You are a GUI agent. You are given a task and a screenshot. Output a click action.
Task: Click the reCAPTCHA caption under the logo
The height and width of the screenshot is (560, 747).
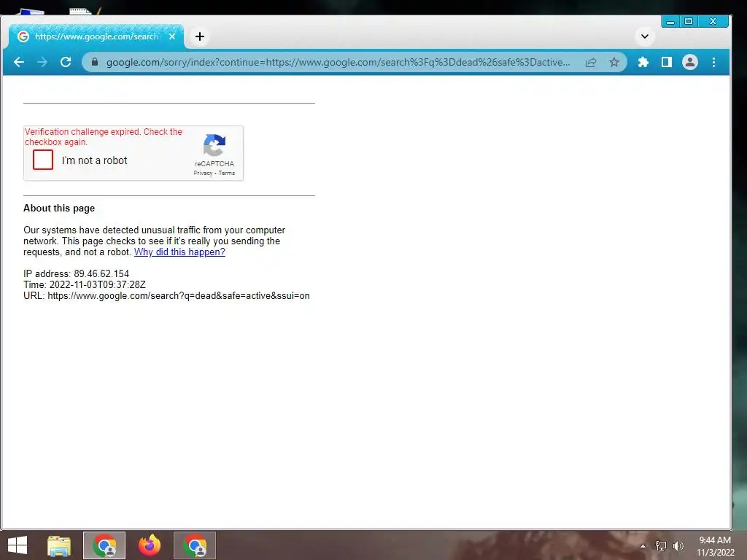[x=214, y=164]
